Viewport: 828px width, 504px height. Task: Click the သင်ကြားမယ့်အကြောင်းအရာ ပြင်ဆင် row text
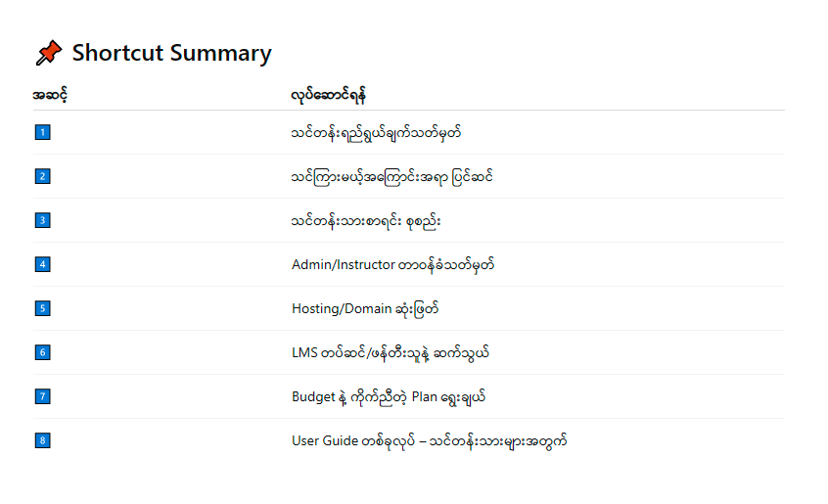pos(391,176)
